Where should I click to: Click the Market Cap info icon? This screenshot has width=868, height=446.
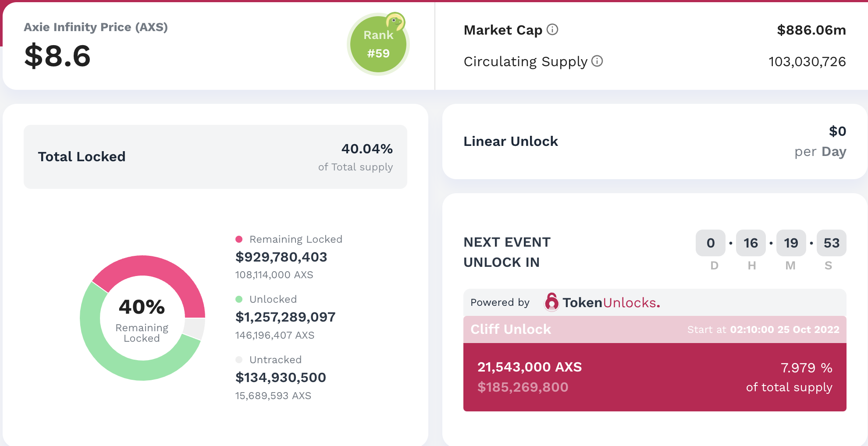(552, 30)
